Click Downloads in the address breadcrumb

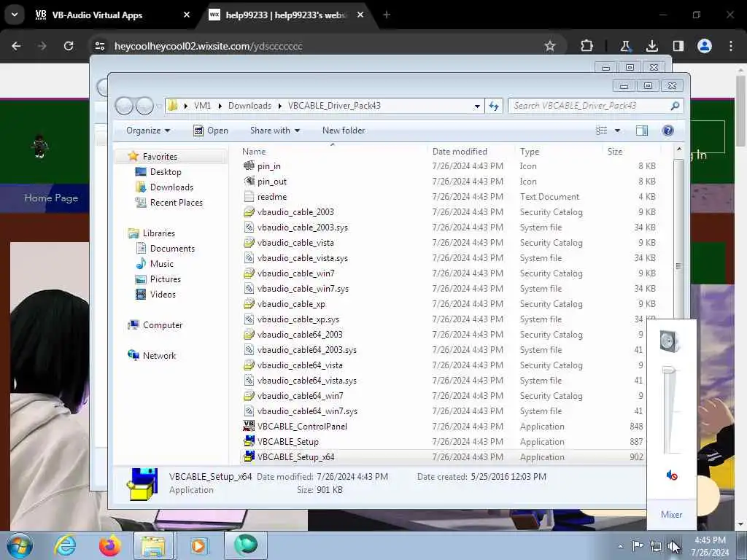pos(249,106)
